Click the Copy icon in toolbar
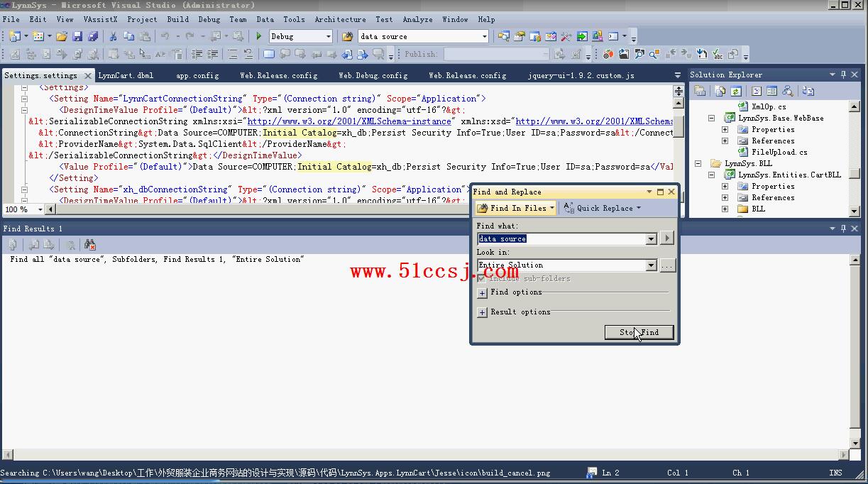Image resolution: width=868 pixels, height=484 pixels. tap(128, 36)
